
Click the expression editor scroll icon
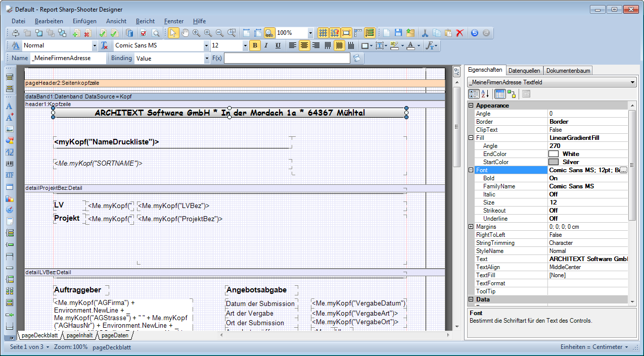tap(357, 58)
